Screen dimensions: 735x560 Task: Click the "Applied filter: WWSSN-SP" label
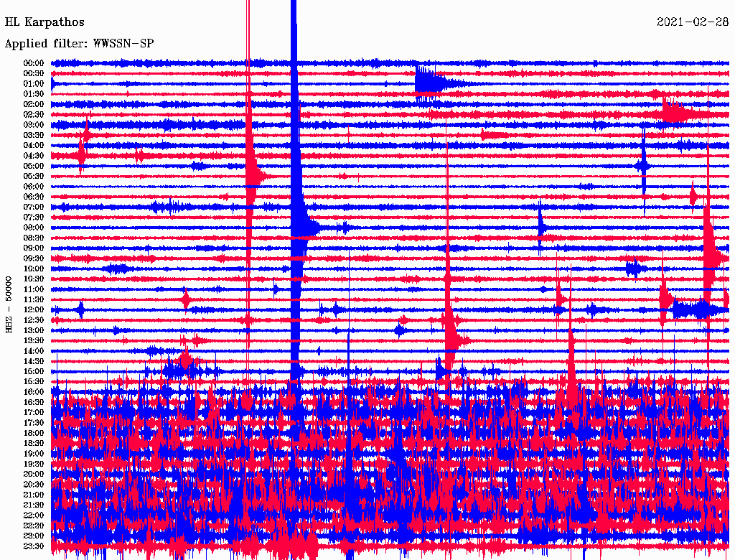click(x=79, y=44)
